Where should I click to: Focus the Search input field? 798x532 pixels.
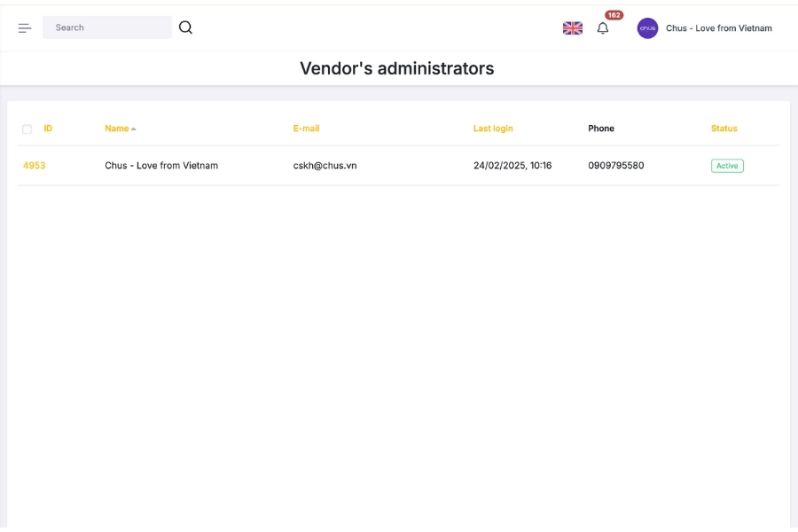point(107,27)
